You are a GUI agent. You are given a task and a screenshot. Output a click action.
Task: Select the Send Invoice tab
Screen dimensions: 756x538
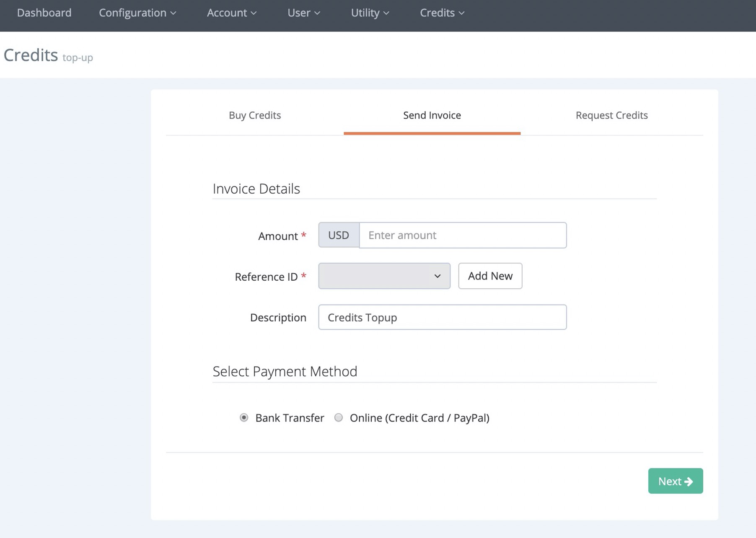tap(432, 115)
